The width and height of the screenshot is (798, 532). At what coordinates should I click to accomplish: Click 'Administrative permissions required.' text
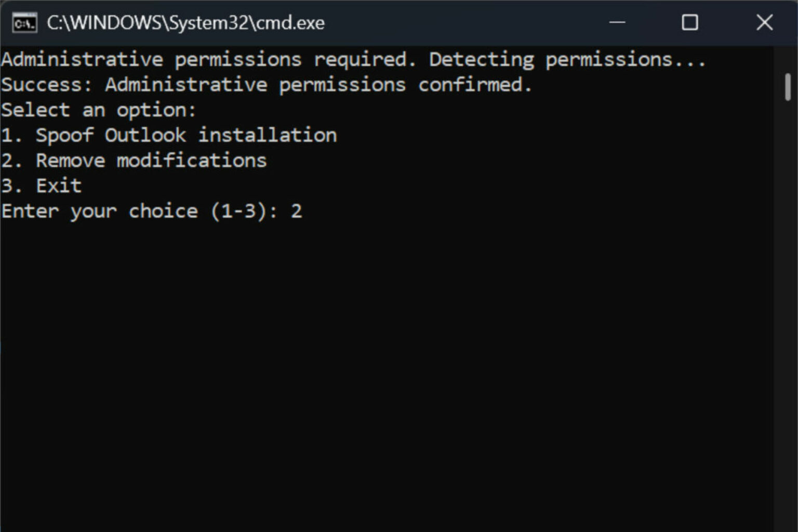(208, 60)
